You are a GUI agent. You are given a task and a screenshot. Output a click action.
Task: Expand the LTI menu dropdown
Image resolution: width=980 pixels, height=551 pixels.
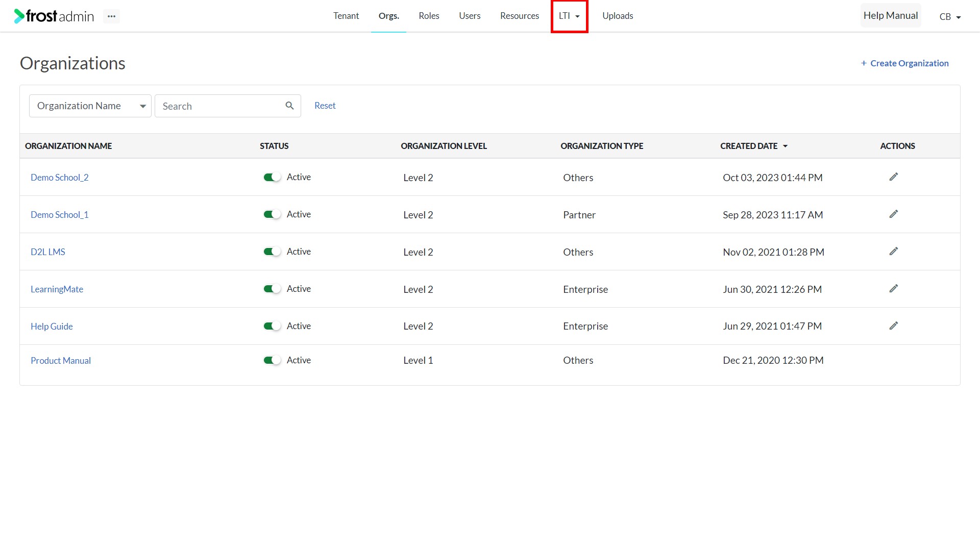point(569,16)
